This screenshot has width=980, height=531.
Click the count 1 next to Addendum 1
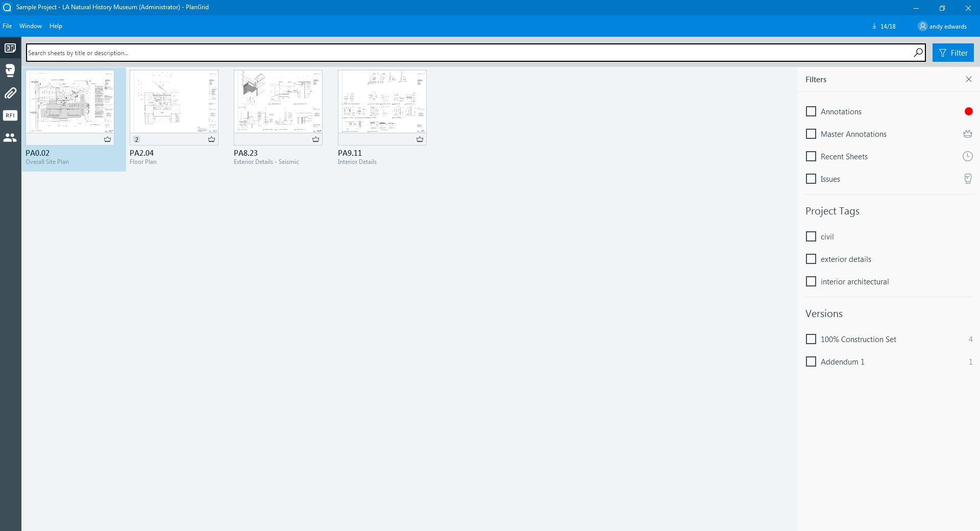coord(970,361)
